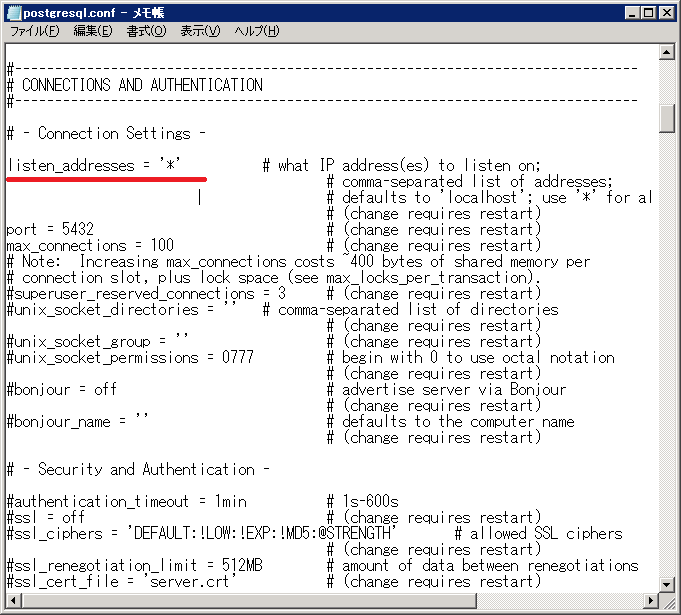Place cursor on the port = 5432 line
Viewport: 681px width, 615px height.
click(50, 229)
